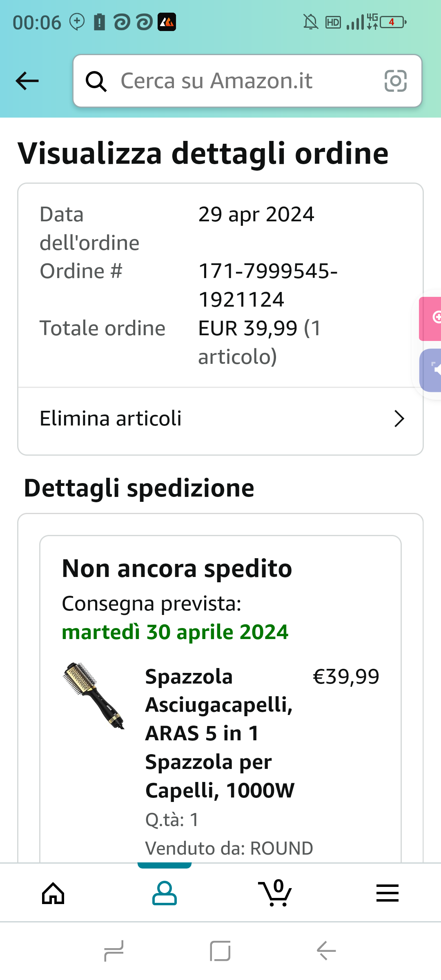Viewport: 441px width, 980px height.
Task: Tap the battery indicator in status bar
Action: pos(393,22)
